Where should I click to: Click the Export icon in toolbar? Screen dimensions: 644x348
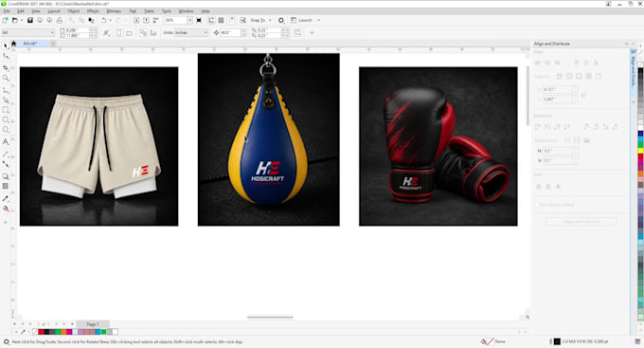pos(146,20)
